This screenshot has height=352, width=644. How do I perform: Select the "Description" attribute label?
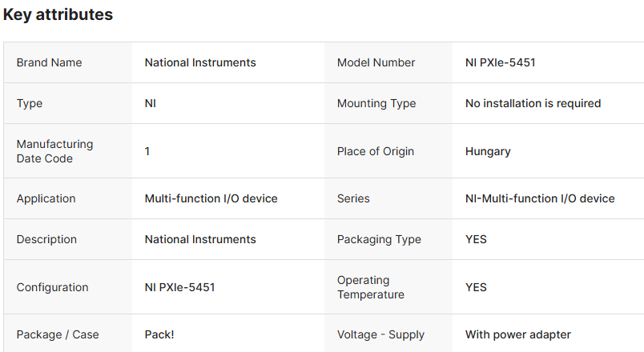(46, 239)
